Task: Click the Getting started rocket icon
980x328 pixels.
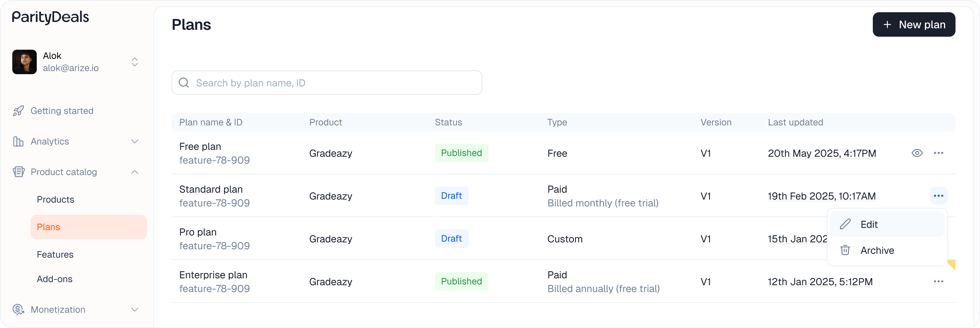Action: tap(18, 111)
